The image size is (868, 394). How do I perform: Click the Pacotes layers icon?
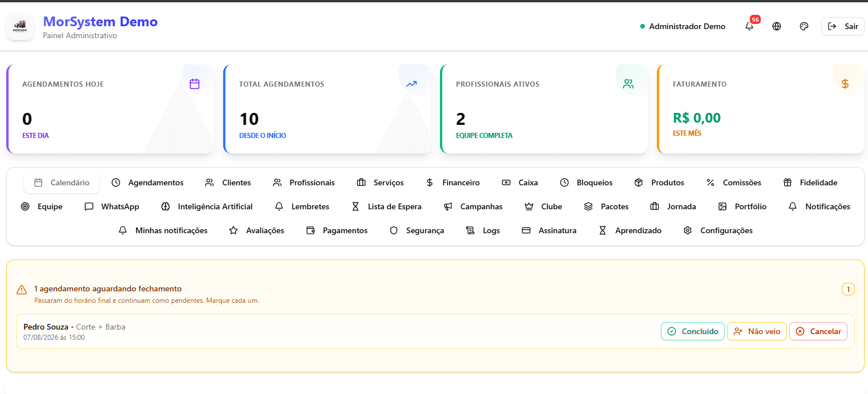588,206
